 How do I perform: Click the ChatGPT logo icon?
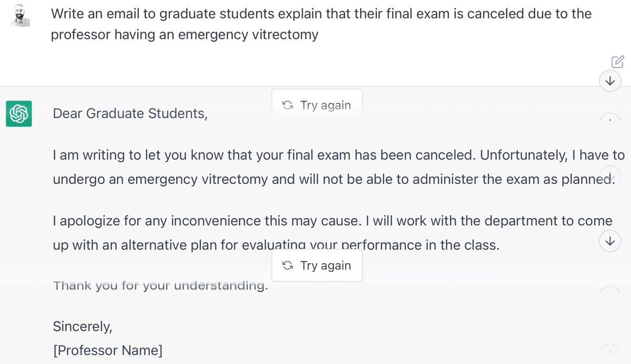[x=19, y=113]
